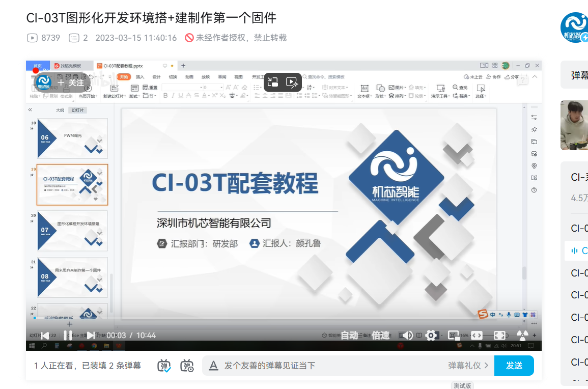This screenshot has height=389, width=588.
Task: Switch to widescreen mode
Action: [x=477, y=335]
